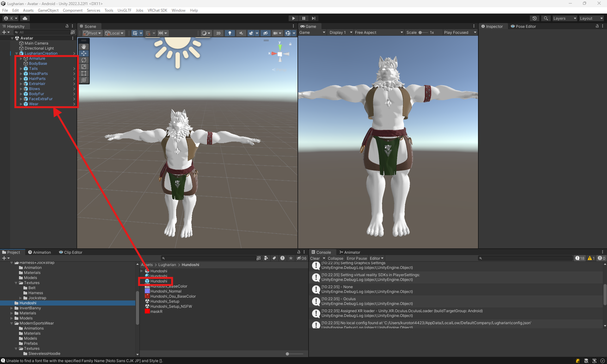
Task: Toggle the Scene gizmo rotation lock
Action: (290, 44)
